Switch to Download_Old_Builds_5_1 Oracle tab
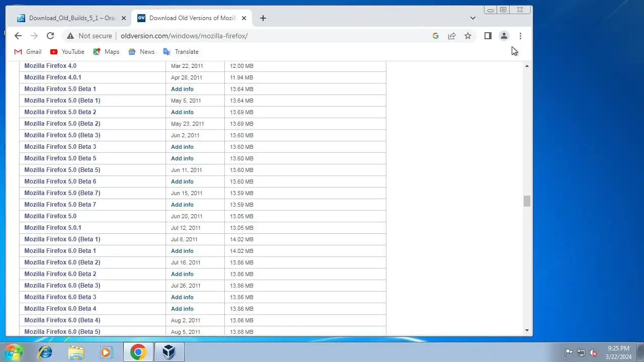Viewport: 644px width, 362px height. (x=70, y=18)
